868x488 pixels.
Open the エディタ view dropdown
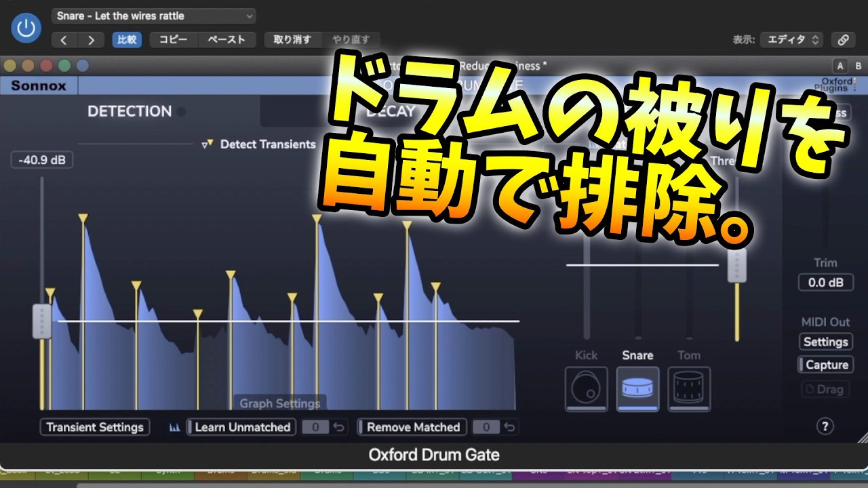791,40
